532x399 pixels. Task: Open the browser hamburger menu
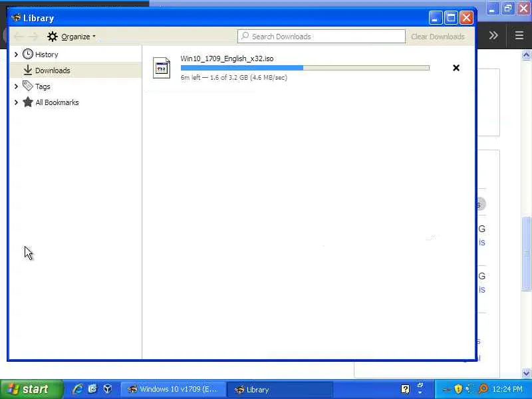[x=519, y=35]
